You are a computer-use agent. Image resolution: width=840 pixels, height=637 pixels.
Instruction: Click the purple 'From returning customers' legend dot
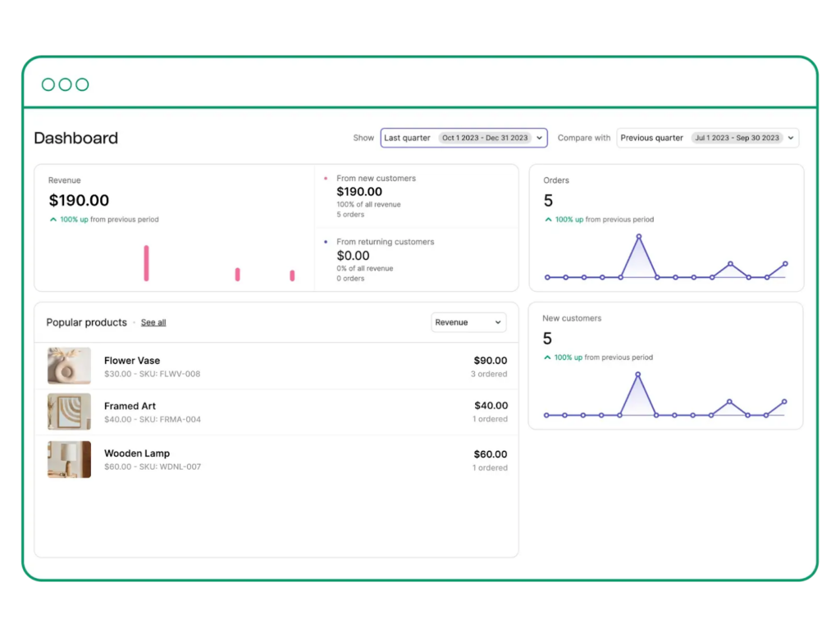click(x=325, y=241)
